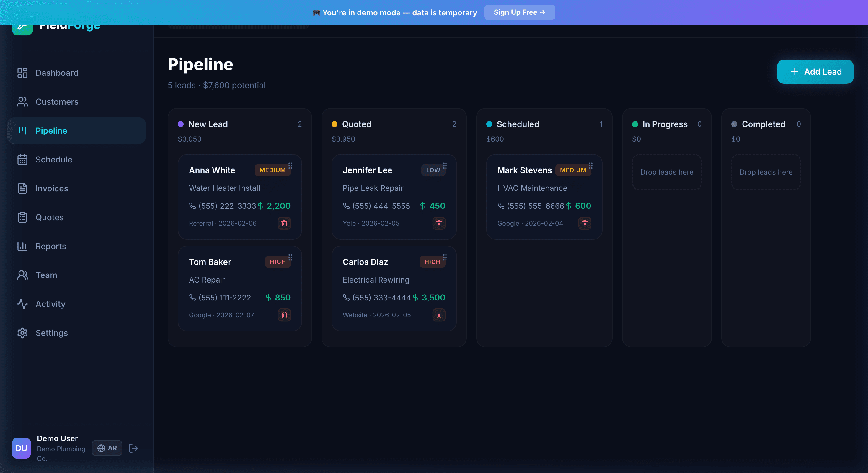The image size is (868, 473).
Task: Delete the Carlos Diaz lead
Action: (438, 315)
